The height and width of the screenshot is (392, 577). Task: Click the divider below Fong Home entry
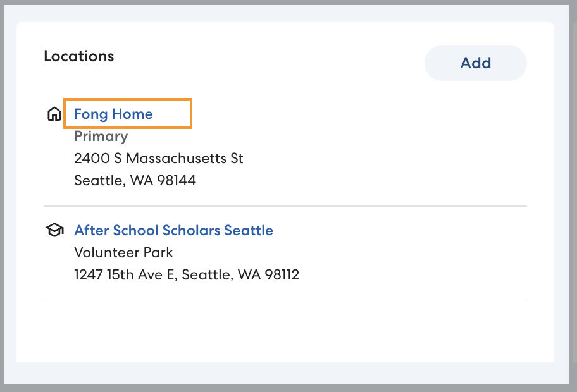point(285,206)
